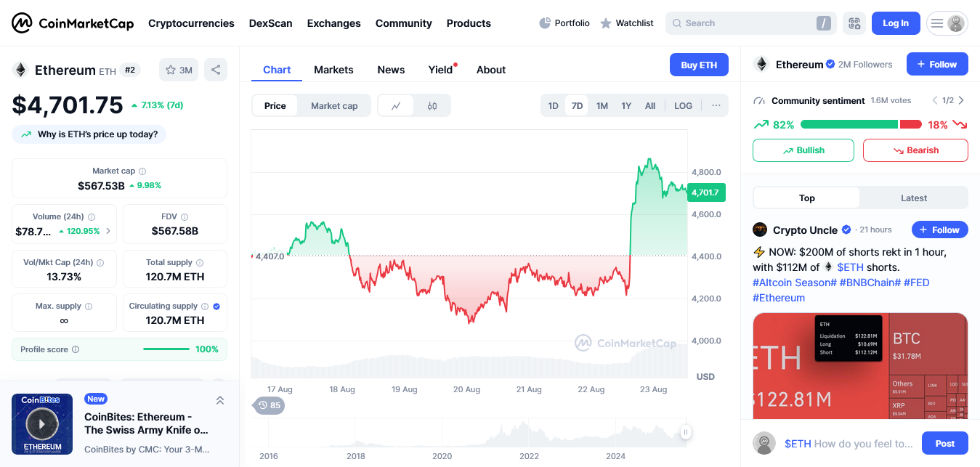Expand Volume (24h) details chevron

pos(108,232)
